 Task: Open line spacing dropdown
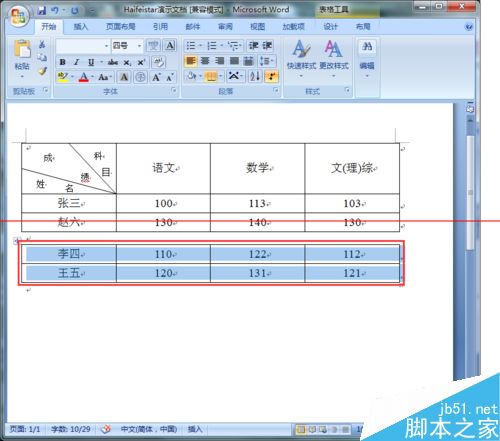coord(267,61)
